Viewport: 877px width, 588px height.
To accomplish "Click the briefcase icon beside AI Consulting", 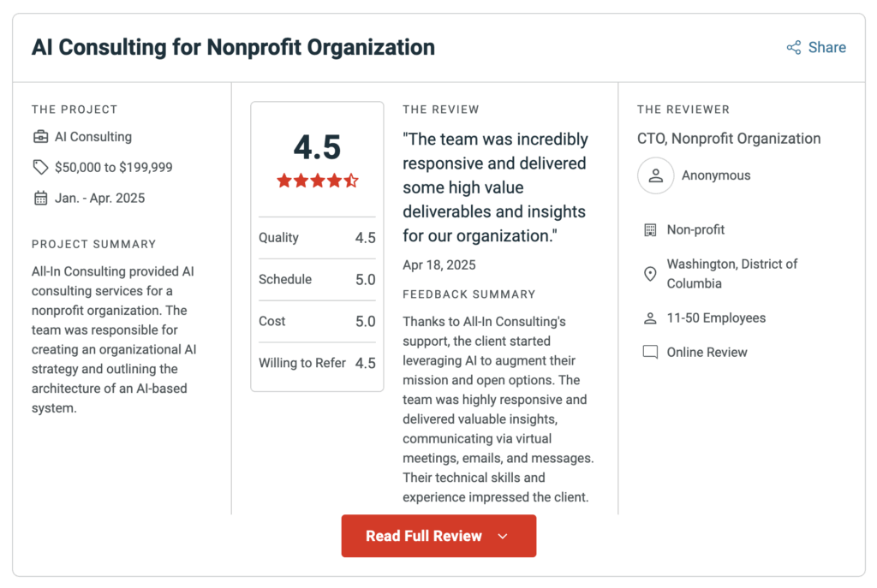I will click(40, 137).
